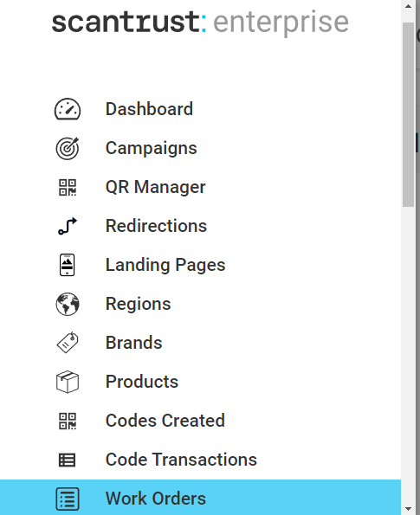The width and height of the screenshot is (420, 515).
Task: Click the Products box icon
Action: tap(68, 382)
